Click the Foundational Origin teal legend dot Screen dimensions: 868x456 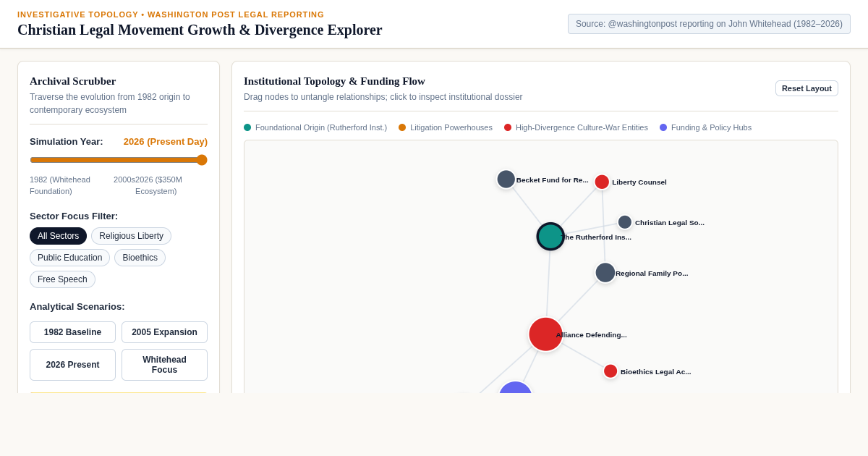pos(247,127)
